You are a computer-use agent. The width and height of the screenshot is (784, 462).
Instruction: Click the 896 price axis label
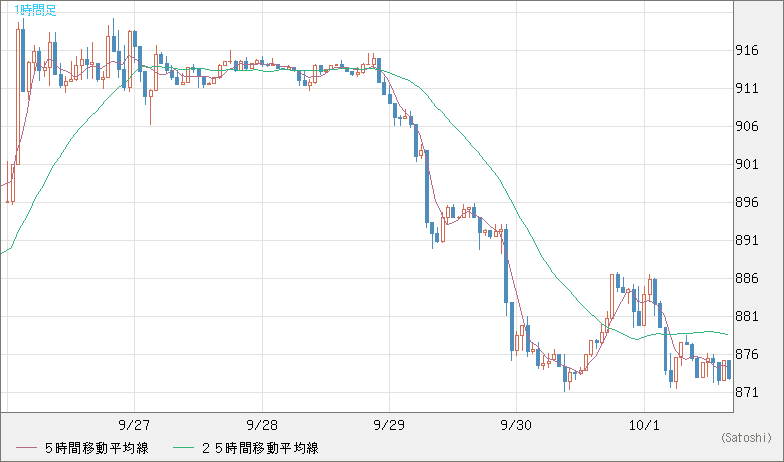click(x=745, y=202)
